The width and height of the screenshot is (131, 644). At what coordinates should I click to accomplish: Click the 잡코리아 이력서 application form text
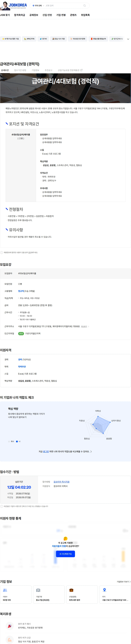click(x=60, y=486)
